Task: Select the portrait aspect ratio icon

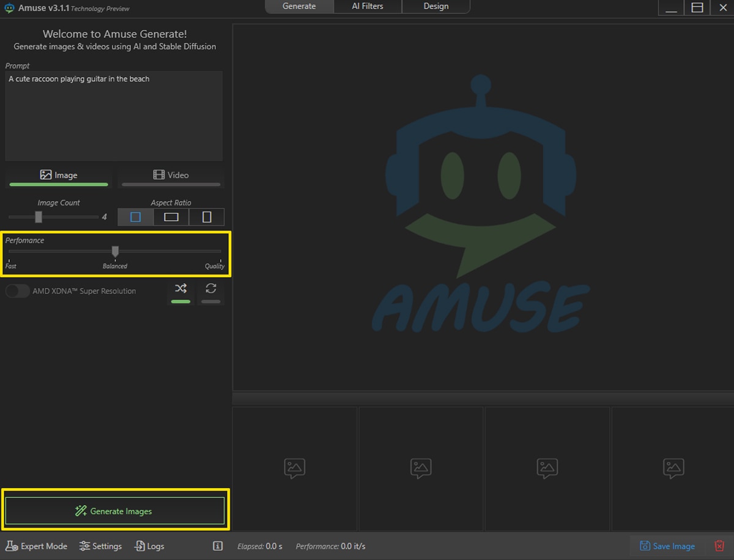Action: pos(207,217)
